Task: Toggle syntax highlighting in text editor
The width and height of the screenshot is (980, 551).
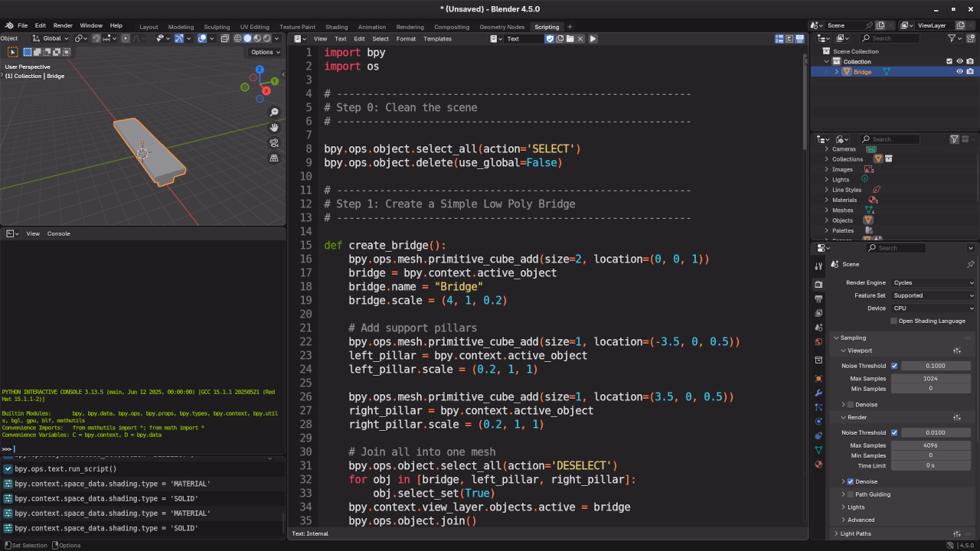Action: [799, 38]
